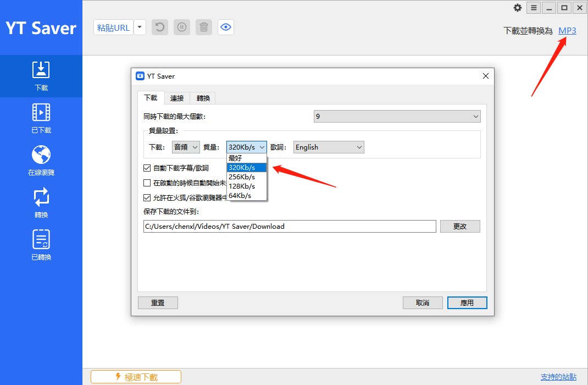This screenshot has width=588, height=385.
Task: Open the Convert section in sidebar
Action: click(41, 203)
